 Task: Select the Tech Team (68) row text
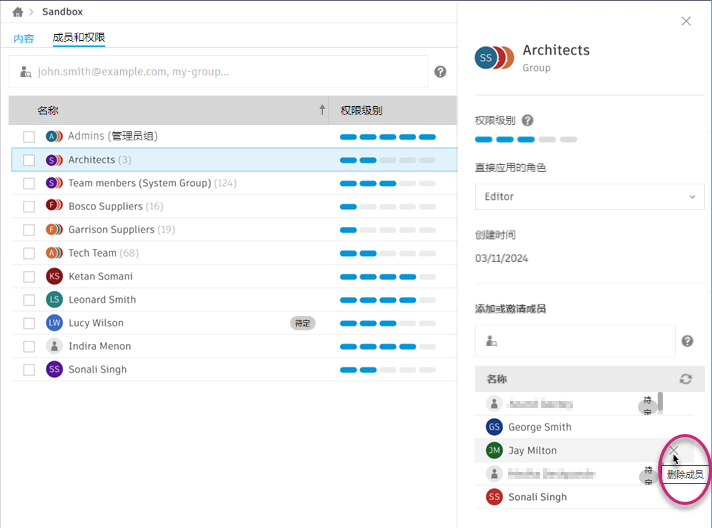[104, 253]
